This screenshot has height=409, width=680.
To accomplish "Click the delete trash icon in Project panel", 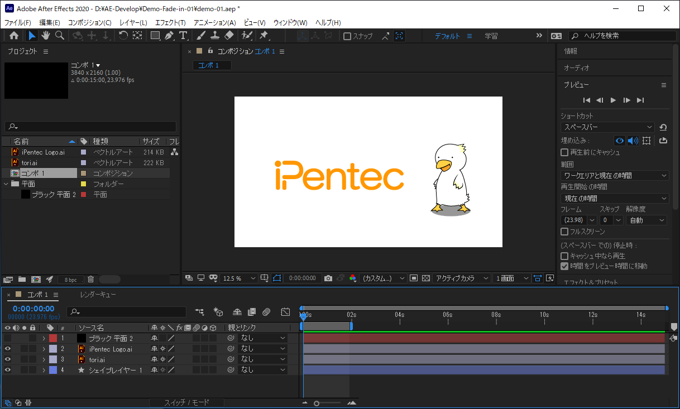I will click(x=90, y=280).
